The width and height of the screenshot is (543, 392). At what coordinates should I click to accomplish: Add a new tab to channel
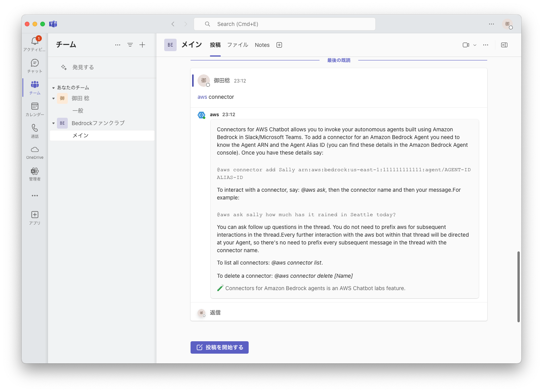pos(279,45)
